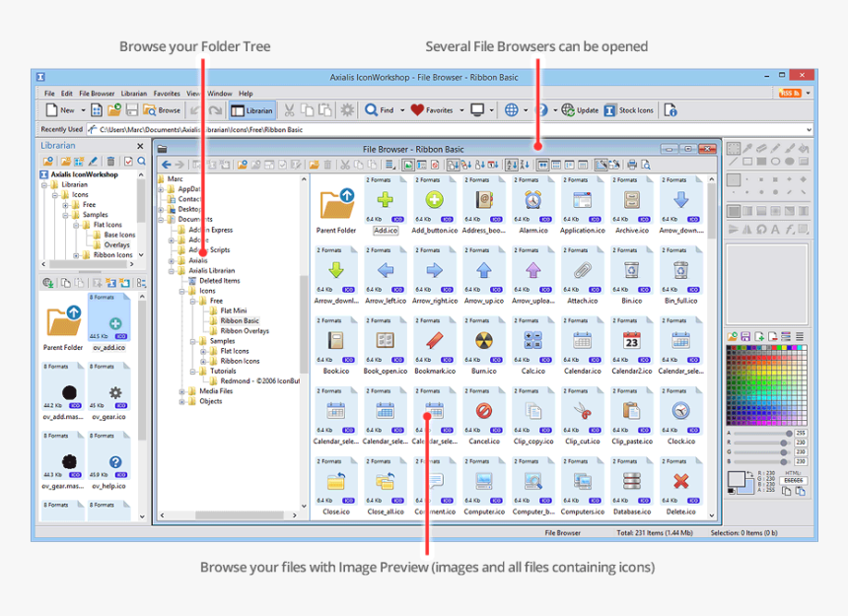The image size is (848, 616).
Task: Select the Add.ico file thumbnail
Action: [x=386, y=206]
